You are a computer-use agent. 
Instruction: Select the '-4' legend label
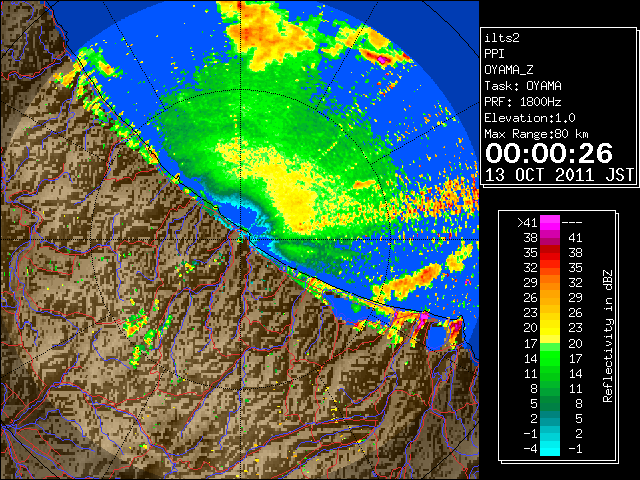(x=530, y=448)
